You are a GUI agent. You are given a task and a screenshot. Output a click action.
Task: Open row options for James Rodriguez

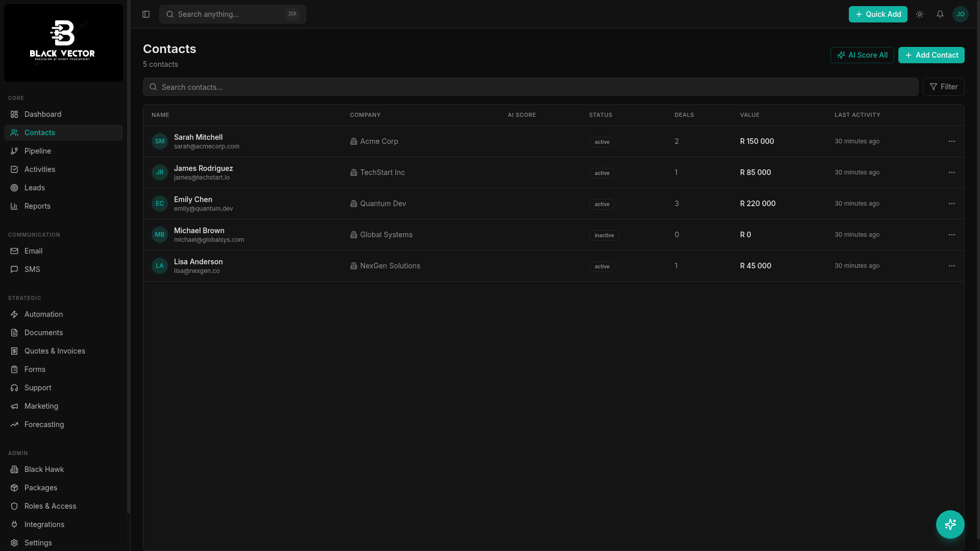[952, 172]
